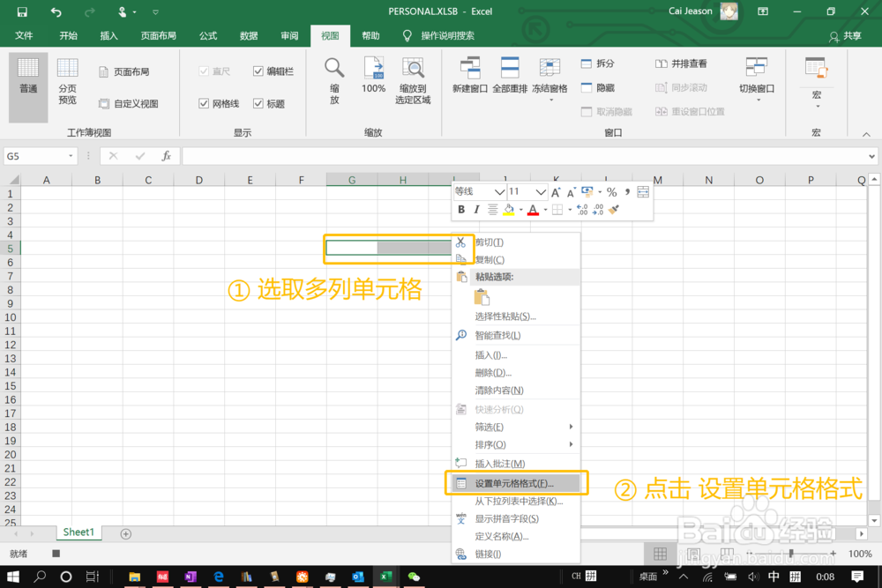Viewport: 882px width, 588px height.
Task: Open the font name dropdown in mini toolbar
Action: tap(499, 190)
